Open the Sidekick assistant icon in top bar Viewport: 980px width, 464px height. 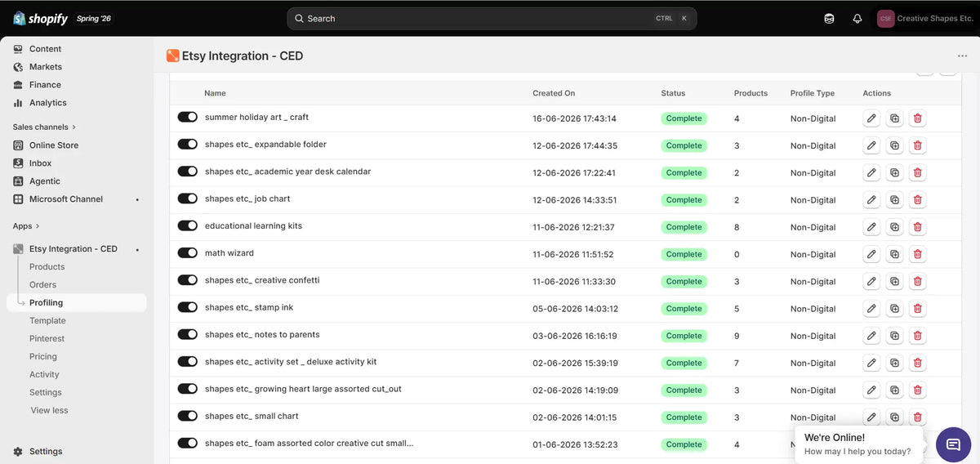click(830, 18)
